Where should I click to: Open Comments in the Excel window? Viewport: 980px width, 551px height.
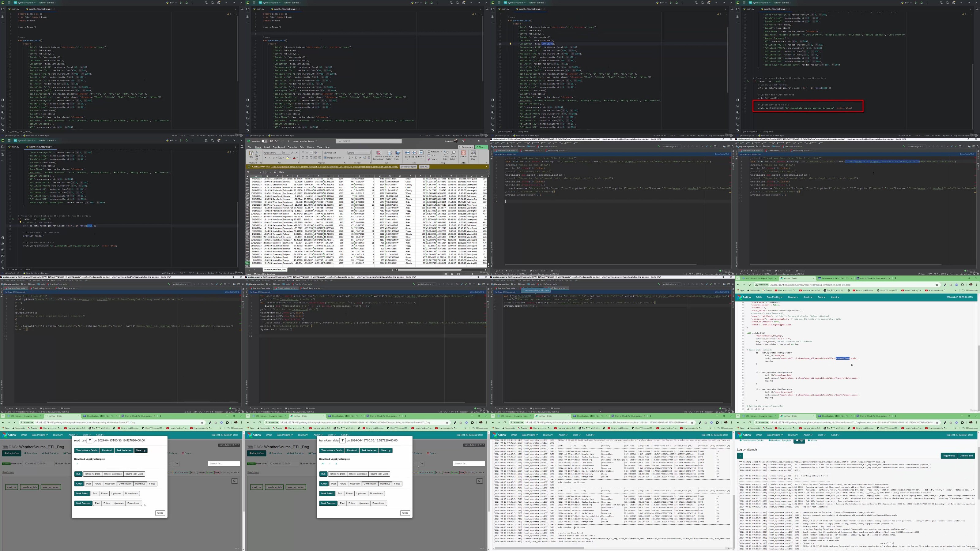[x=466, y=147]
